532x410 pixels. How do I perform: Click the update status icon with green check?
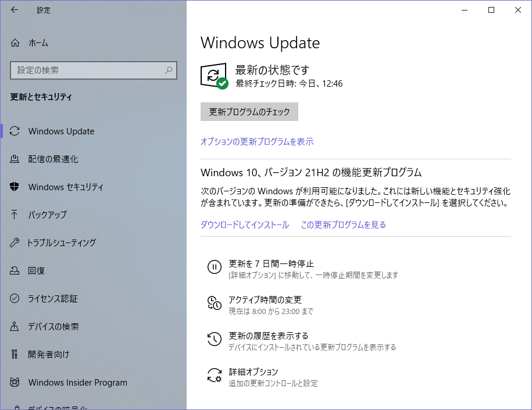click(x=215, y=76)
